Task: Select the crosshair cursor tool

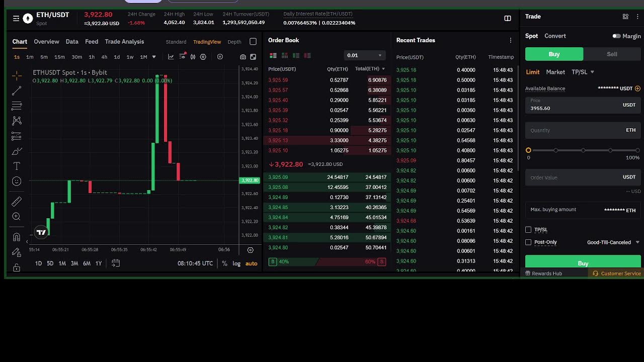Action: coord(17,76)
